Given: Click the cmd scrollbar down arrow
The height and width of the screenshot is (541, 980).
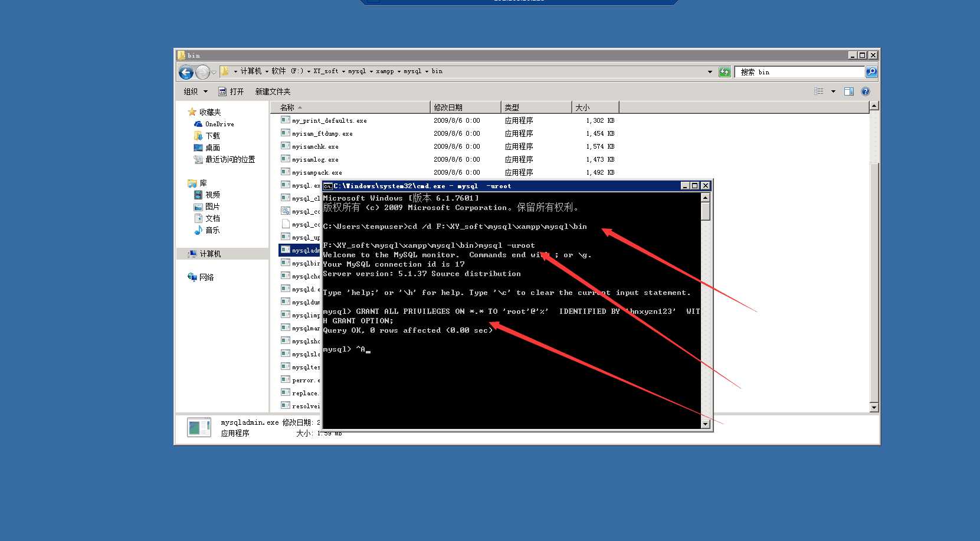Looking at the screenshot, I should (706, 424).
